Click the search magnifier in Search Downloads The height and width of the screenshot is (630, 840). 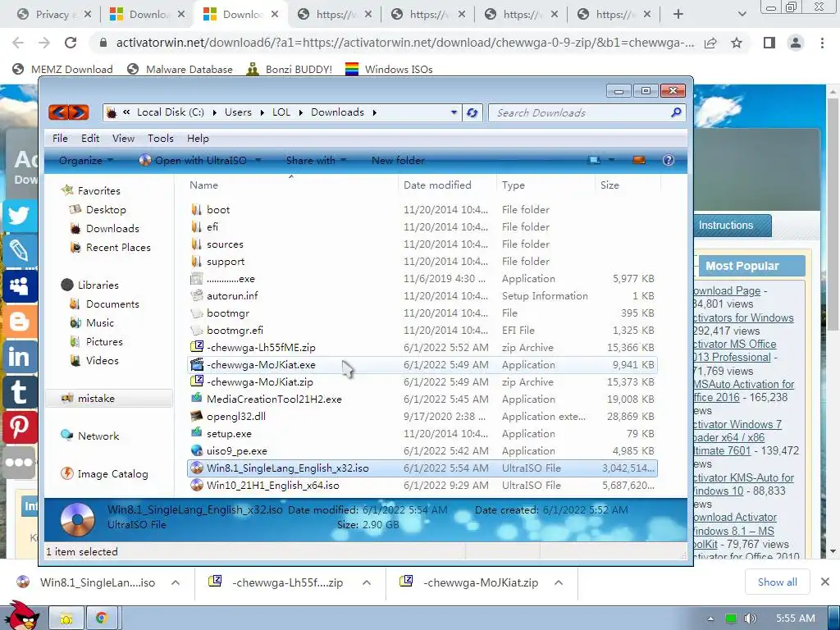tap(676, 112)
